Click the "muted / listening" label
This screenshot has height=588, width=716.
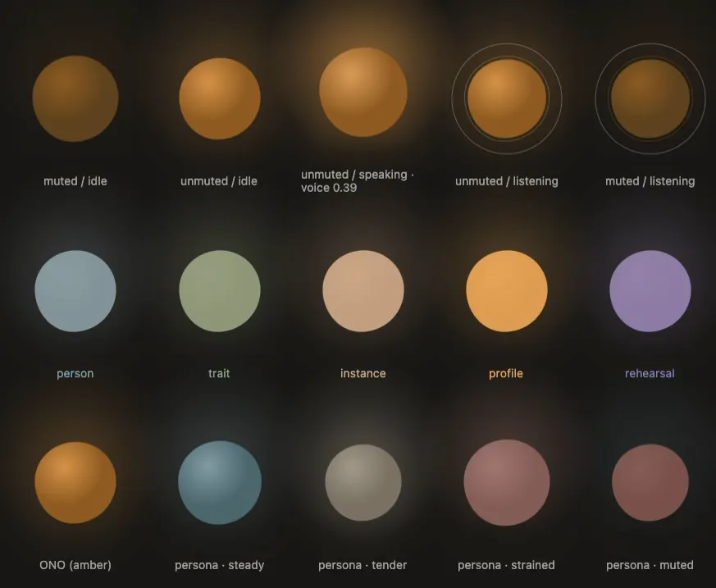point(650,181)
